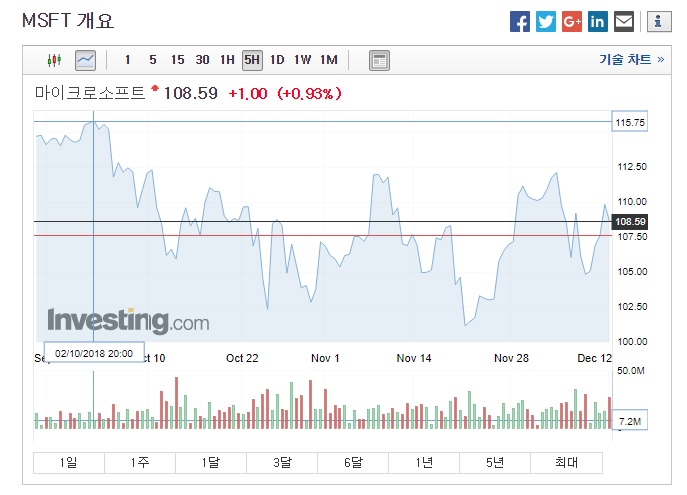Click the 108.59 current price label
The image size is (687, 495).
coord(630,222)
